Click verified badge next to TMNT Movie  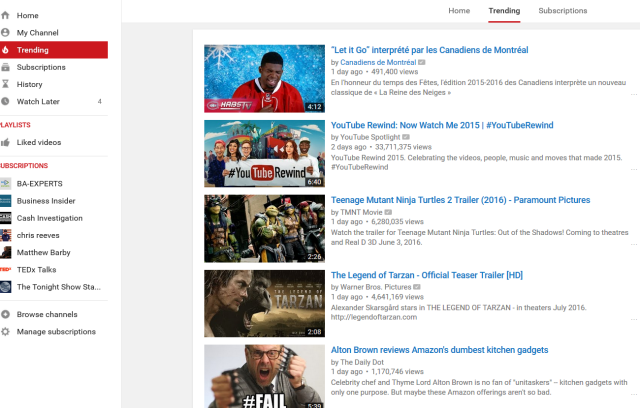pos(388,212)
